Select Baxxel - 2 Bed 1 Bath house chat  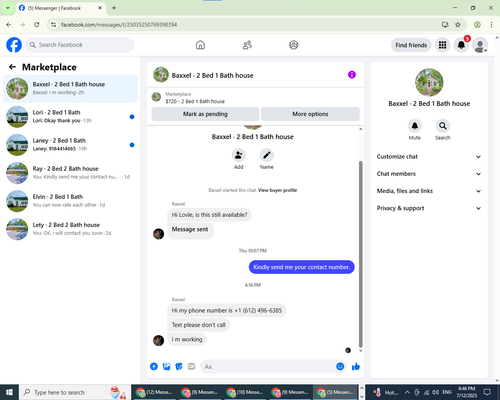[70, 88]
